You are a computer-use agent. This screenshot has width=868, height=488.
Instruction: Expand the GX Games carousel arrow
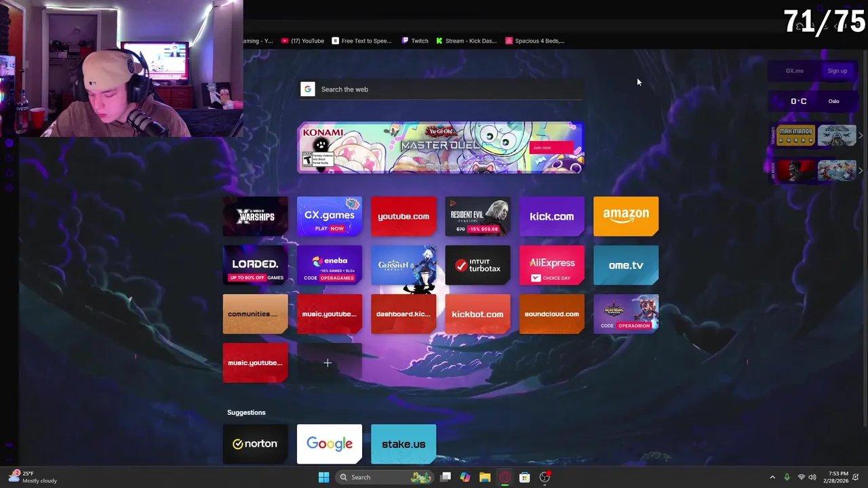[x=860, y=136]
